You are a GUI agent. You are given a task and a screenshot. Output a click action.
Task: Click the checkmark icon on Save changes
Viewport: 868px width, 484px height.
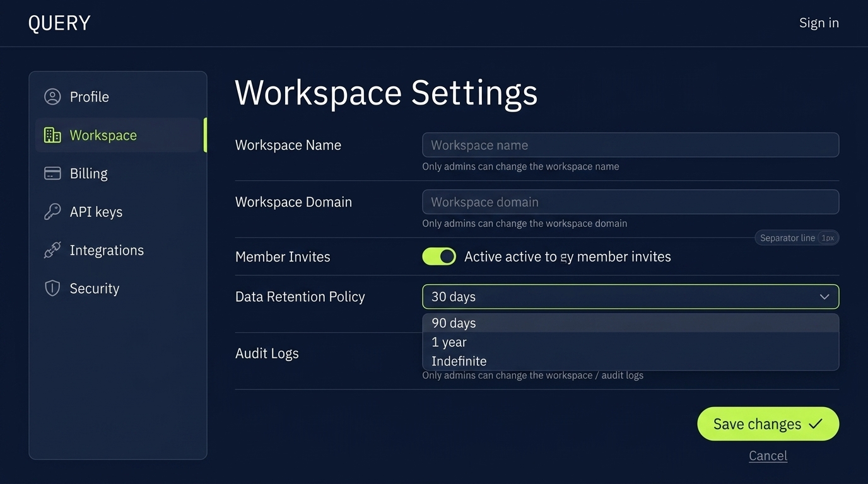816,424
